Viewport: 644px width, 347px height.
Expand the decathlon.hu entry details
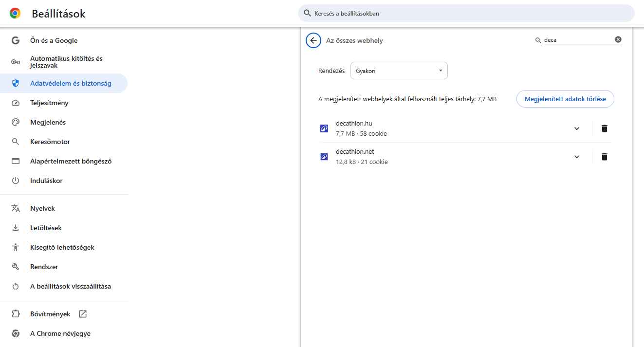click(576, 128)
